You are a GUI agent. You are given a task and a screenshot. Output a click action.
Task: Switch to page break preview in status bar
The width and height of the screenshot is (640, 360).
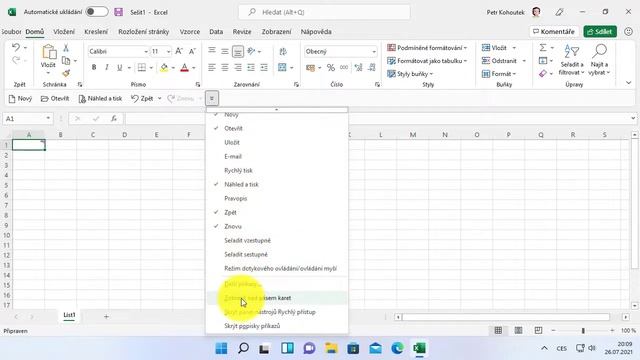point(538,331)
